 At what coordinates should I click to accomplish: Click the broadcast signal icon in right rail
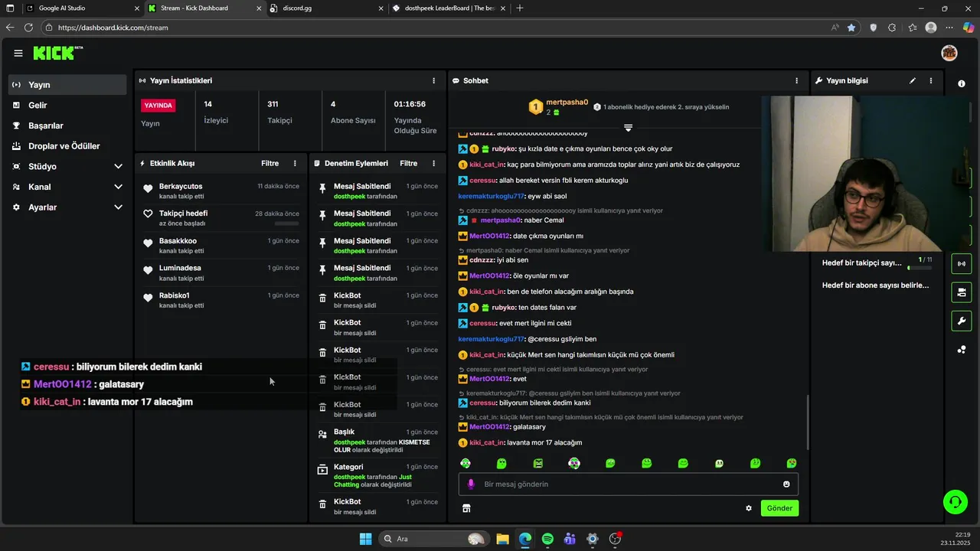click(x=962, y=264)
